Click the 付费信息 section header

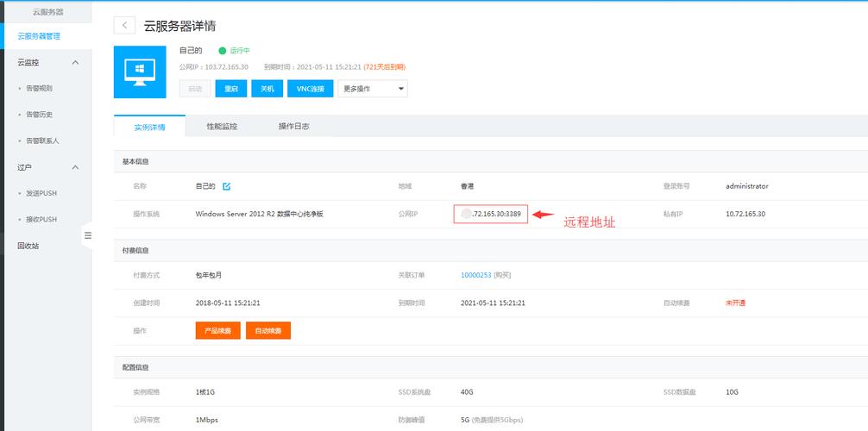(135, 251)
